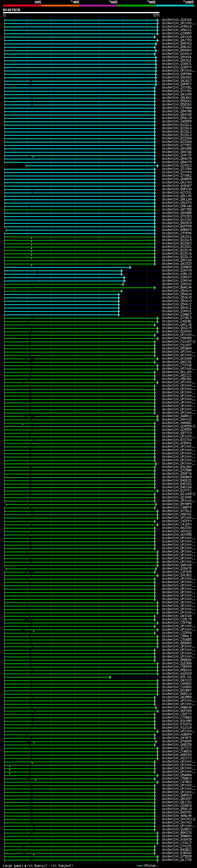Select hit label UniRef100_Q7XYR1
The height and width of the screenshot is (868, 197).
pos(177,88)
